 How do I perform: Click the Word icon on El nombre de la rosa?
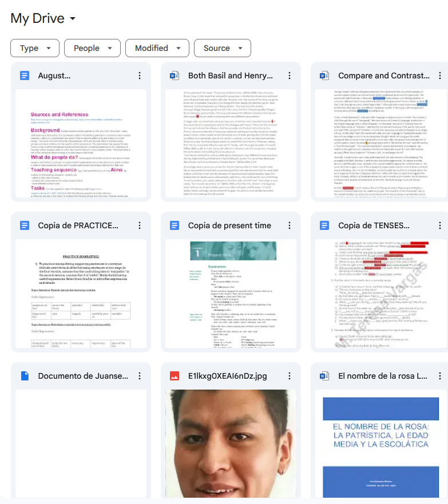324,376
